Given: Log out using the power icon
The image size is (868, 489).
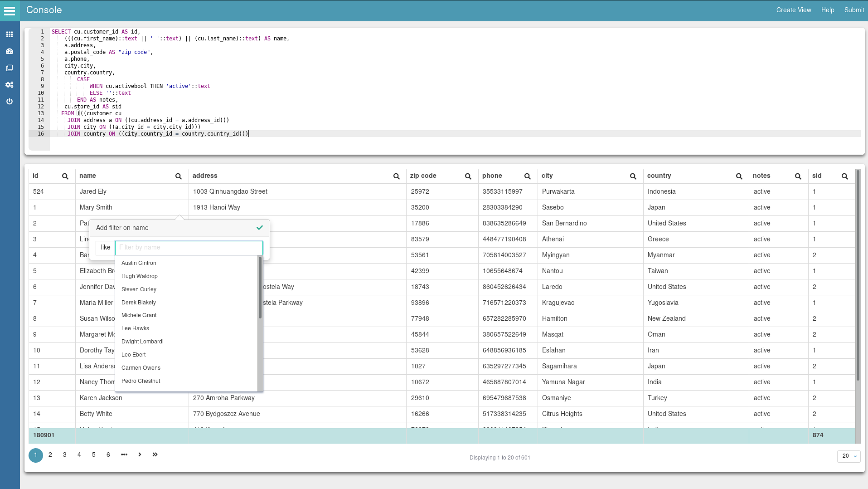Looking at the screenshot, I should [x=9, y=102].
